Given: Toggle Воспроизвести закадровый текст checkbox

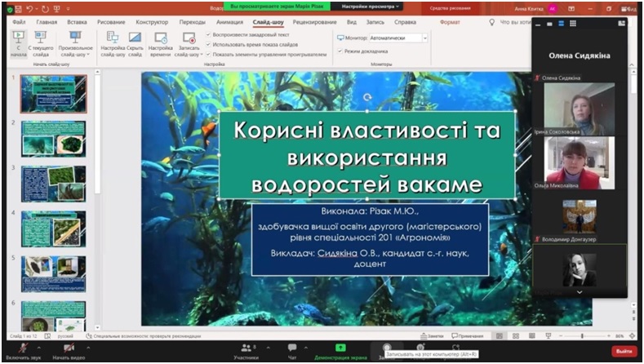Looking at the screenshot, I should pyautogui.click(x=208, y=35).
